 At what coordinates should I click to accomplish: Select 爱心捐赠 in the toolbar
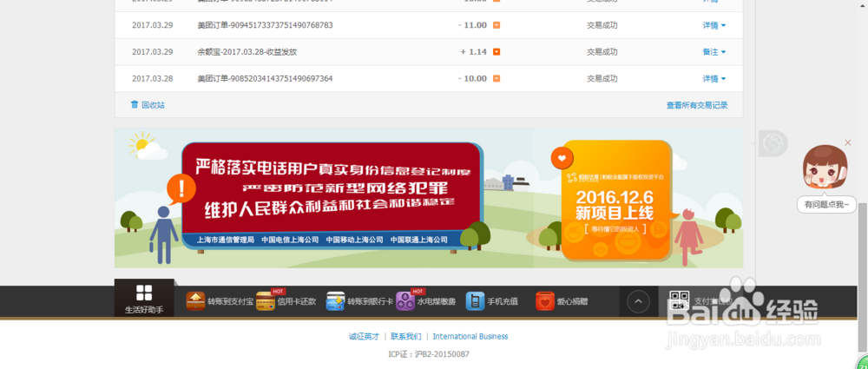click(572, 302)
